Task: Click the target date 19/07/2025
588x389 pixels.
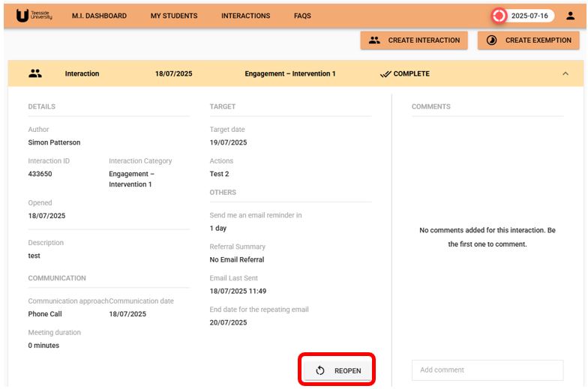Action: point(228,142)
